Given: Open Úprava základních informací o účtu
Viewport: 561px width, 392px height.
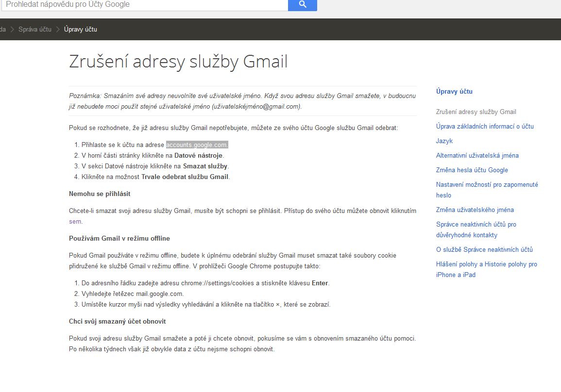Looking at the screenshot, I should tap(485, 126).
